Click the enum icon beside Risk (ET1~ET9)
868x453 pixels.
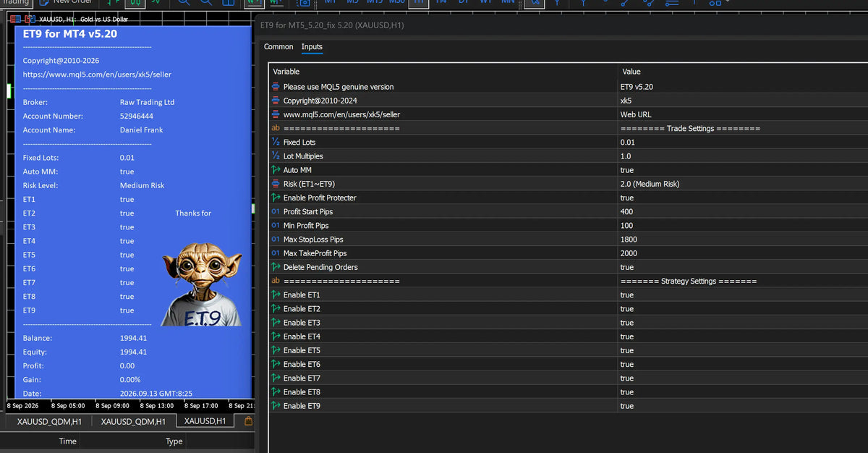(276, 184)
